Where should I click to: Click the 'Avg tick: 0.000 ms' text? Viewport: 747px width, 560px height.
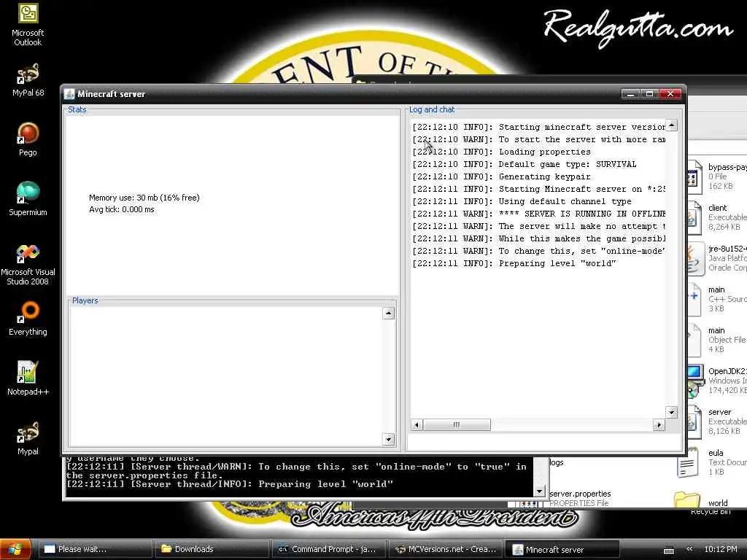(x=122, y=209)
